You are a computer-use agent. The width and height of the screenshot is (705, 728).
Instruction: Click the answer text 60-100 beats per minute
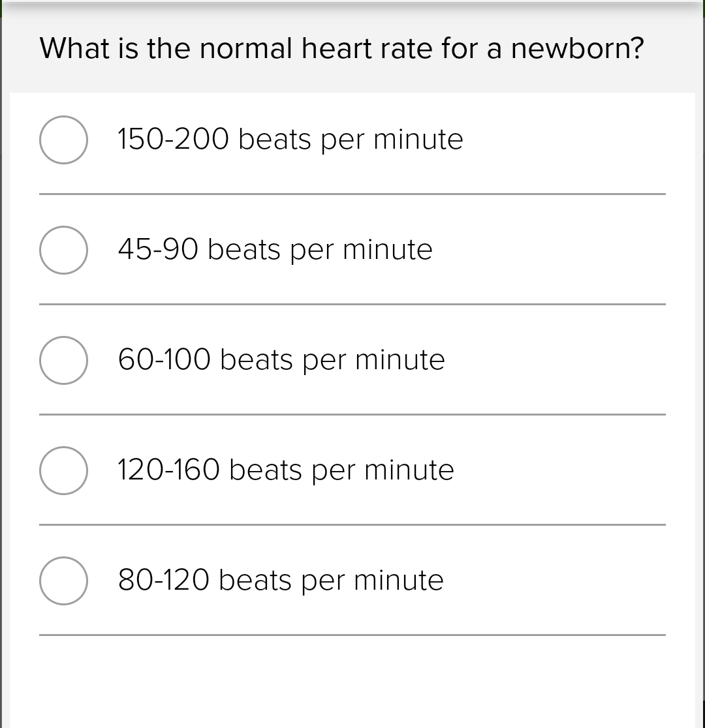click(x=281, y=359)
